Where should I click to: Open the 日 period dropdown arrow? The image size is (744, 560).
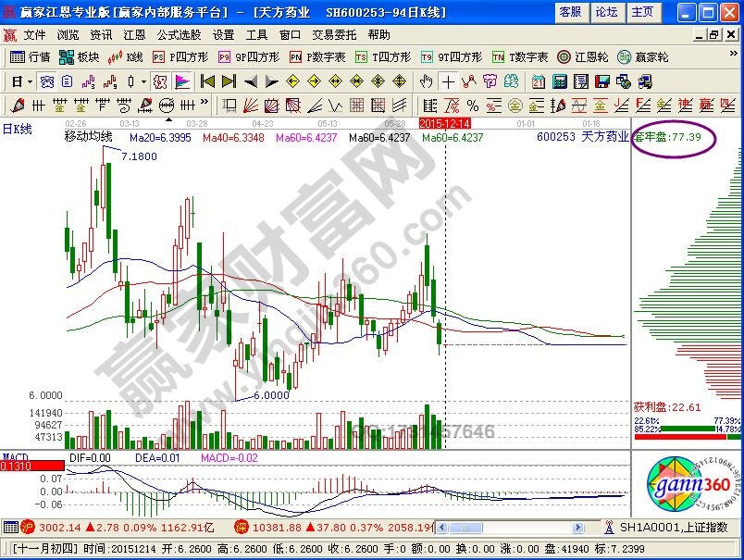click(x=30, y=81)
